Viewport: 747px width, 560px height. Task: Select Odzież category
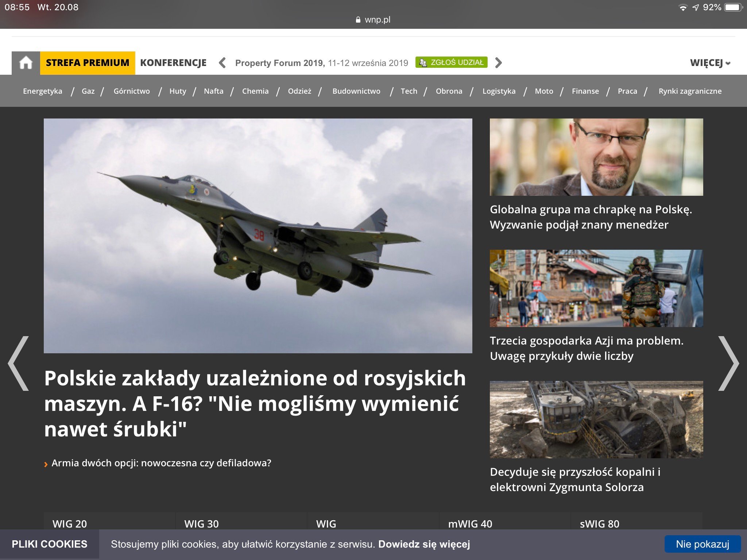(299, 91)
